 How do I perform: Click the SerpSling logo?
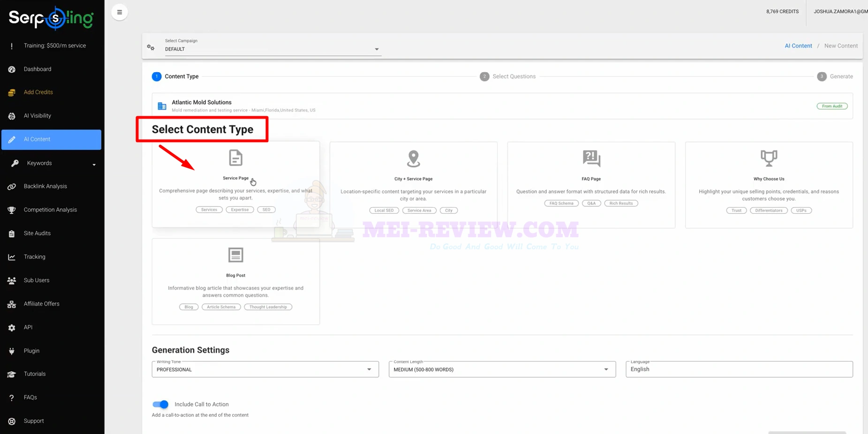coord(51,18)
